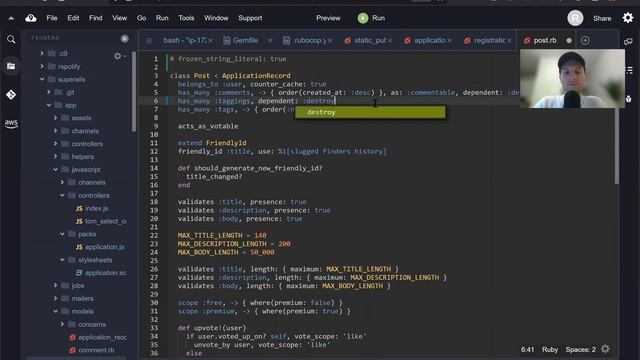Open file tree settings gear icon

(x=118, y=56)
